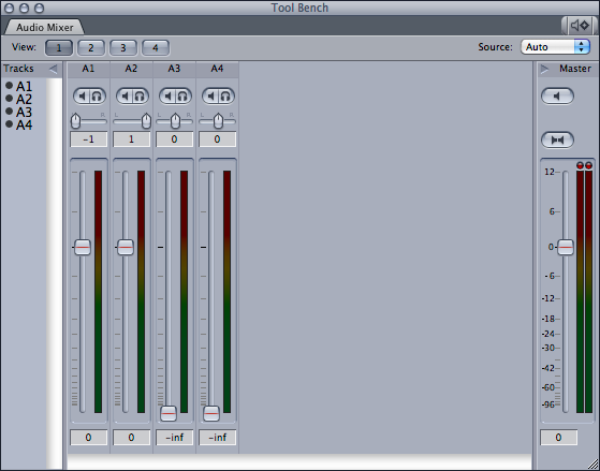The height and width of the screenshot is (471, 600).
Task: Click the Master volume fader handle
Action: (565, 248)
